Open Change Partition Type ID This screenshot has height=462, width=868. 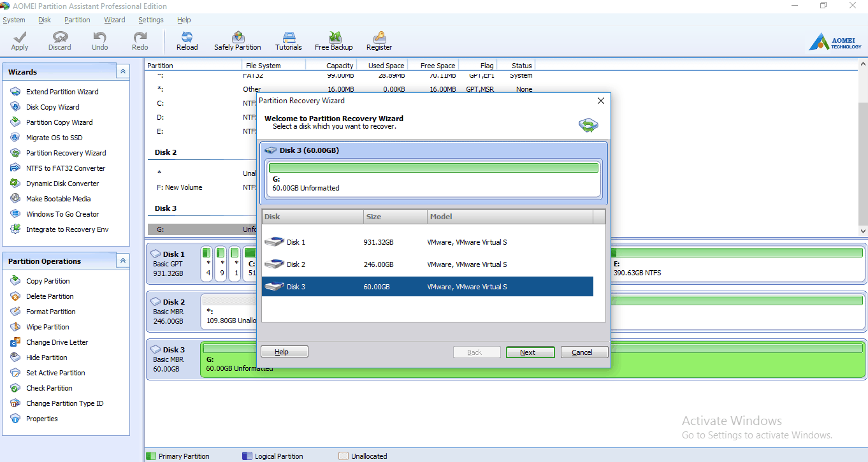[64, 403]
